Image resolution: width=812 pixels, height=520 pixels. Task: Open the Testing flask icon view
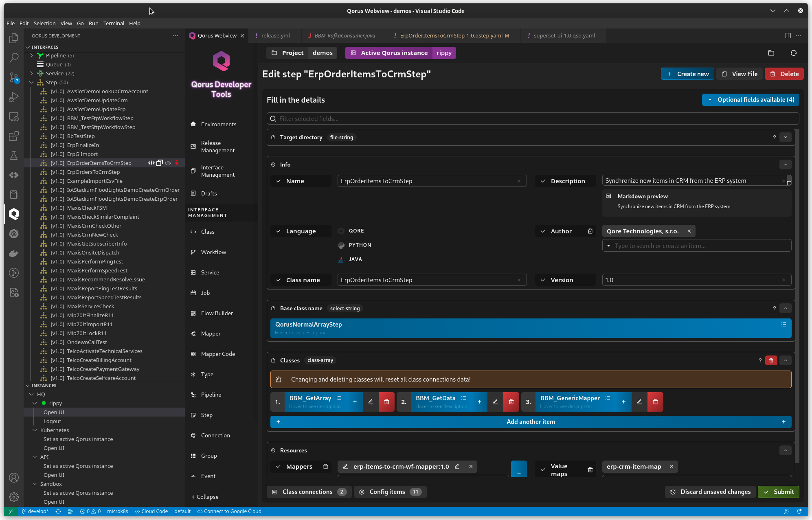tap(14, 156)
